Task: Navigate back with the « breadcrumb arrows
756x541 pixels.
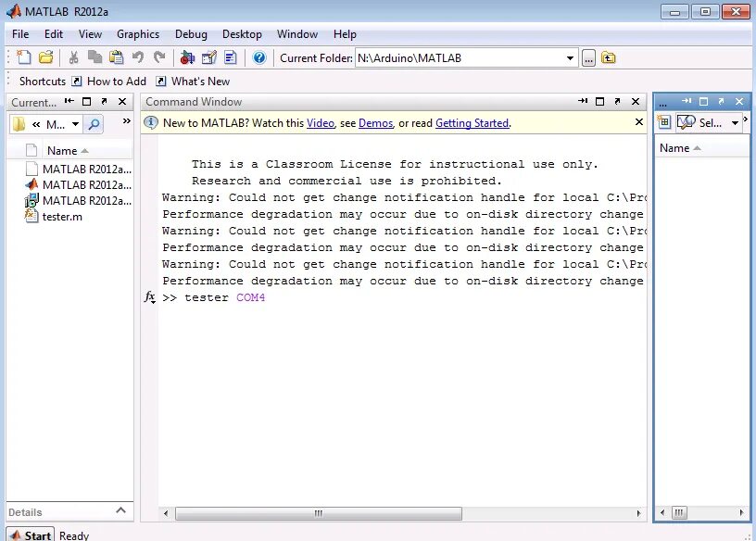Action: [x=36, y=125]
